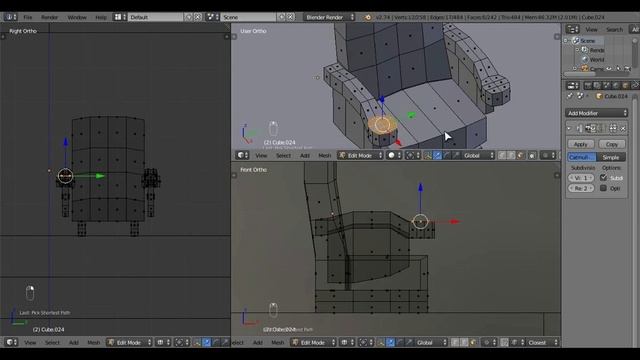
Task: Open Scene properties tab
Action: click(x=607, y=85)
